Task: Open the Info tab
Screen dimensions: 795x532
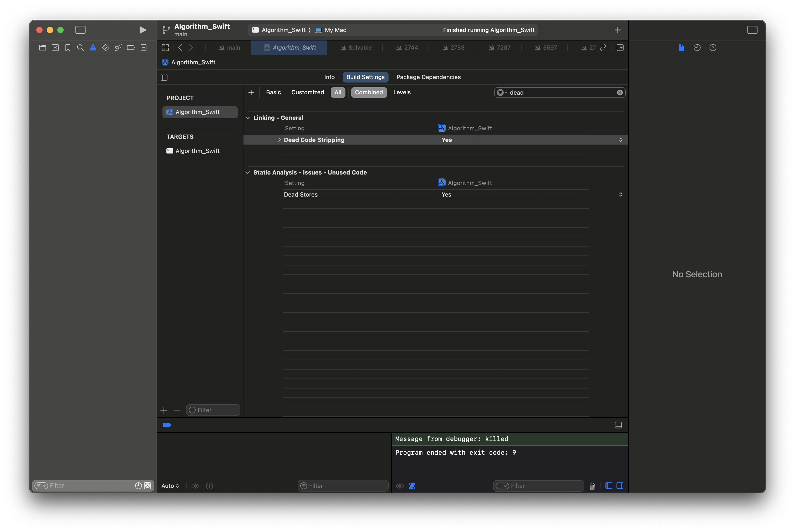Action: pos(329,77)
